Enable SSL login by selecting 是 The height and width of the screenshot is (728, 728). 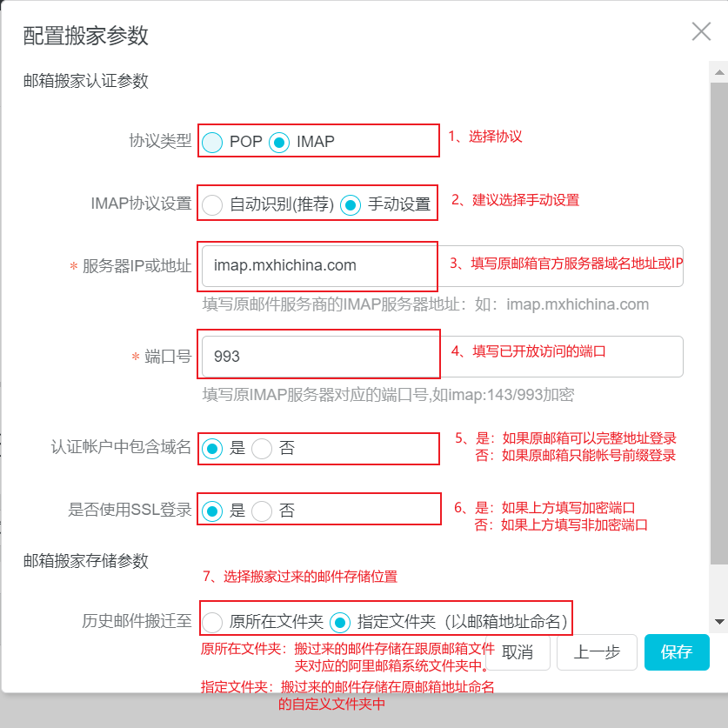coord(210,512)
